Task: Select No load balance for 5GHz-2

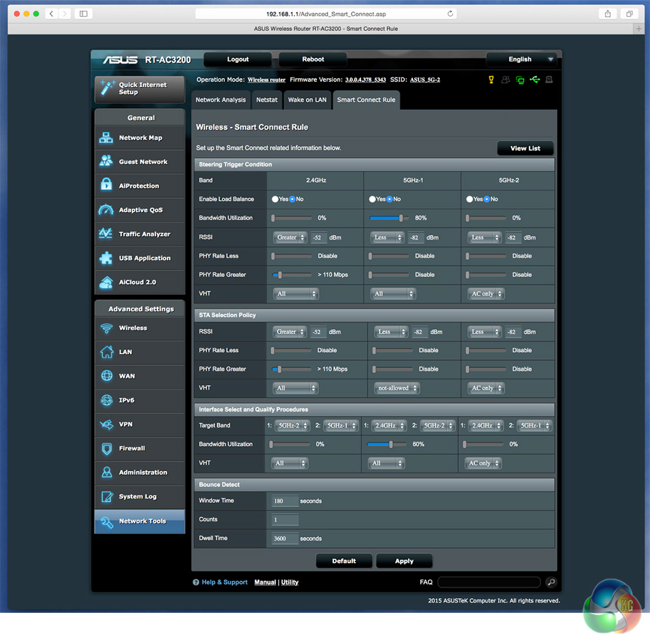Action: point(486,199)
